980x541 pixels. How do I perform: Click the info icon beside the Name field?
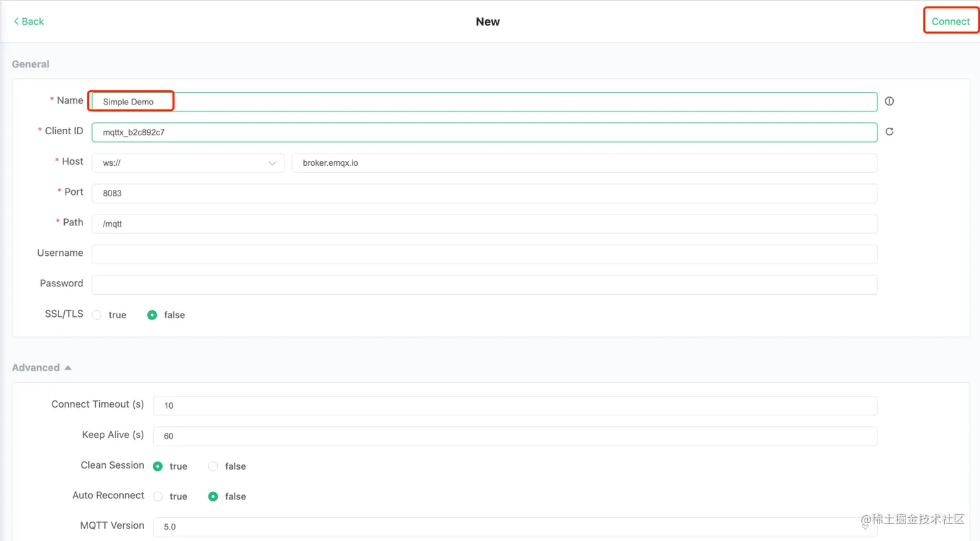889,101
